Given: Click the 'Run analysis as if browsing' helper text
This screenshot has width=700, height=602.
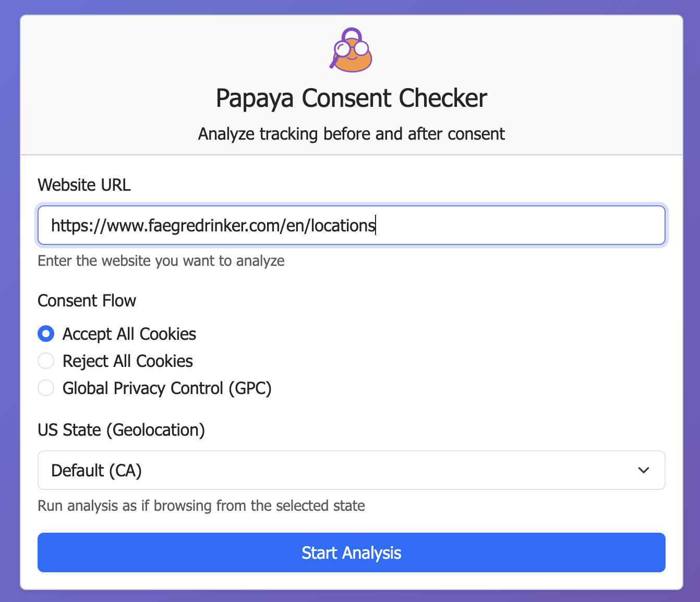Looking at the screenshot, I should point(201,506).
